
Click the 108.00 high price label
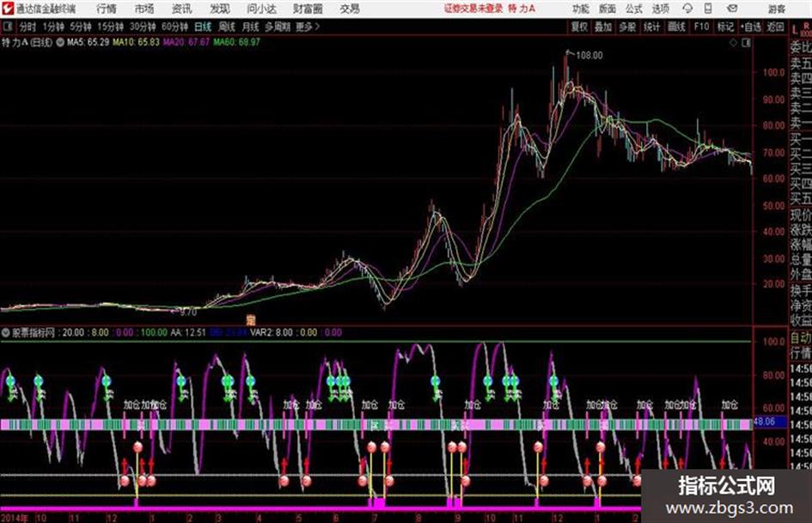point(589,56)
